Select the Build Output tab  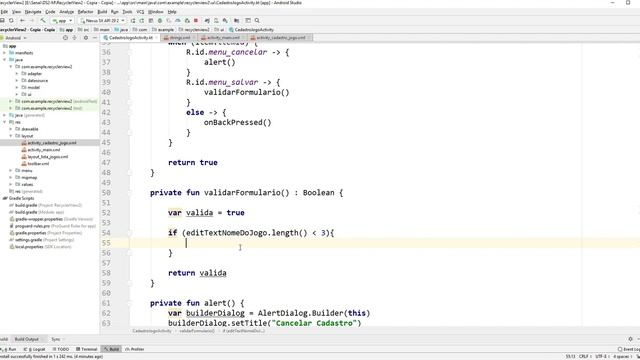tap(27, 339)
